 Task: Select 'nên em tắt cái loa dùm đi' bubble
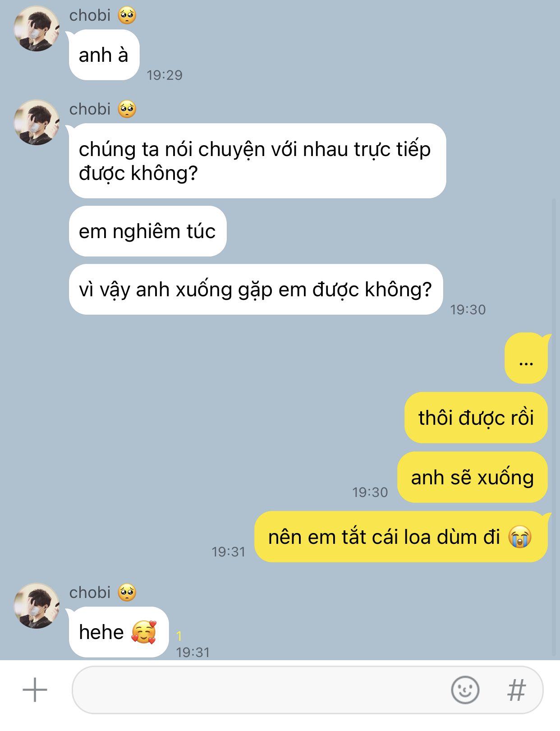coord(401,537)
